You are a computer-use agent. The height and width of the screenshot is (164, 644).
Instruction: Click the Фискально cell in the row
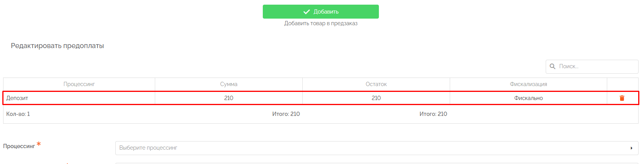(x=528, y=98)
